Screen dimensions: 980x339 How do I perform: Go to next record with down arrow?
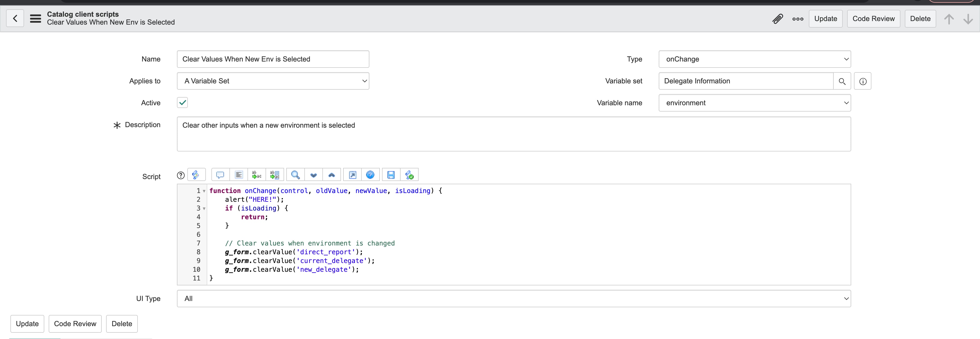968,19
